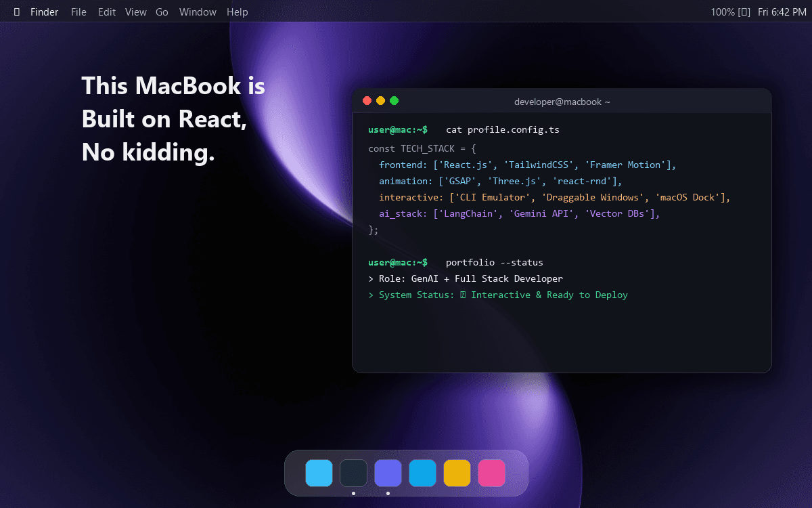
Task: Open the Edit menu
Action: point(107,12)
